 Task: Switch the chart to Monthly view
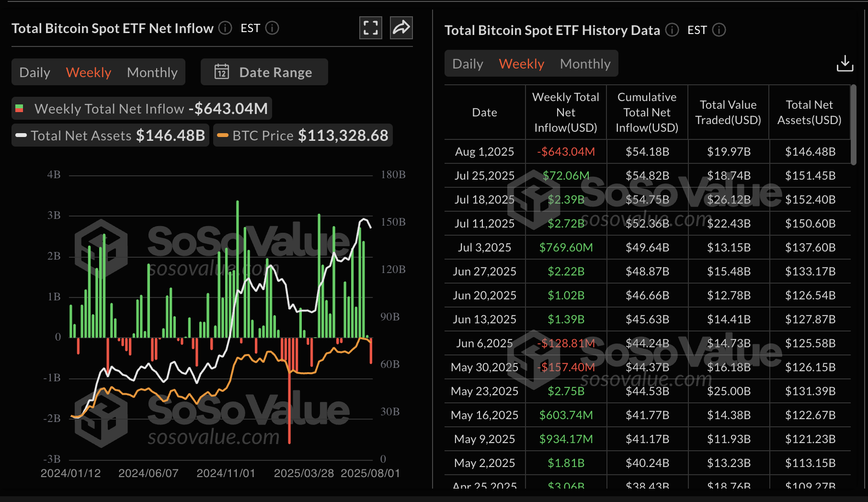coord(152,72)
